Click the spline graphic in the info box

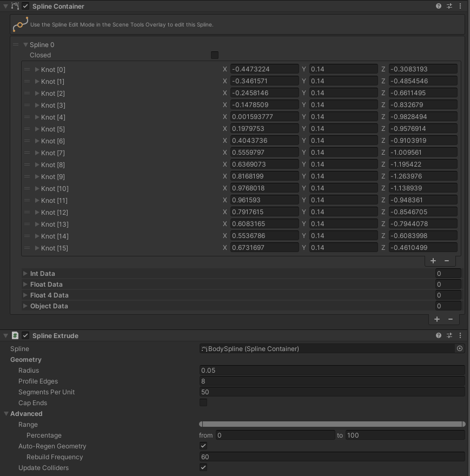[x=21, y=24]
